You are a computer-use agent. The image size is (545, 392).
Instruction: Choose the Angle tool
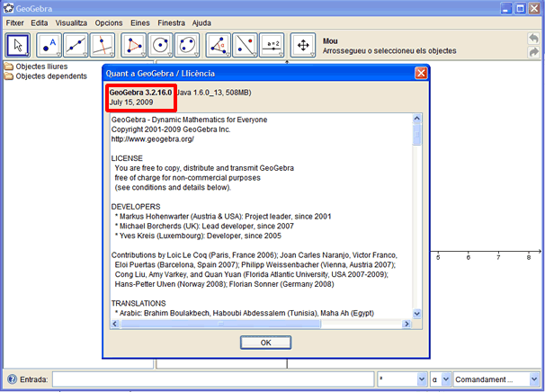point(219,45)
